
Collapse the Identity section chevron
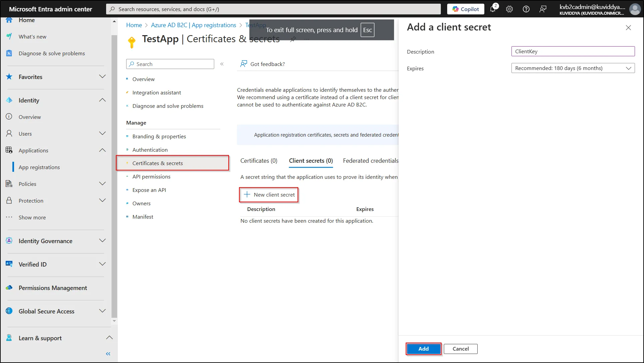[102, 100]
